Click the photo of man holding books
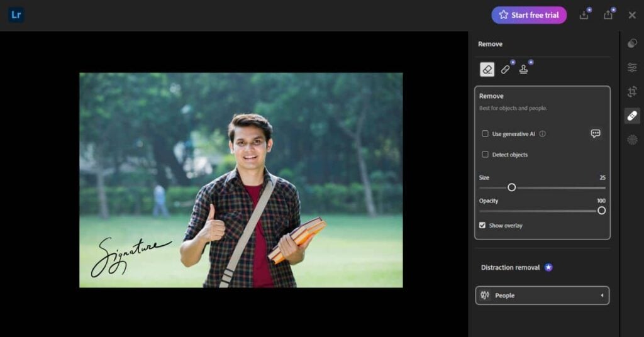 pos(241,180)
